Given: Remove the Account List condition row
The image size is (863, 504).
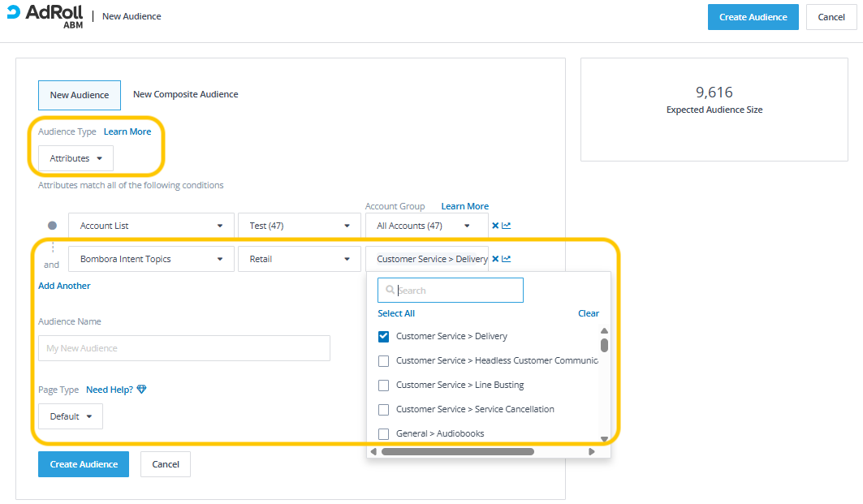Looking at the screenshot, I should pos(495,226).
